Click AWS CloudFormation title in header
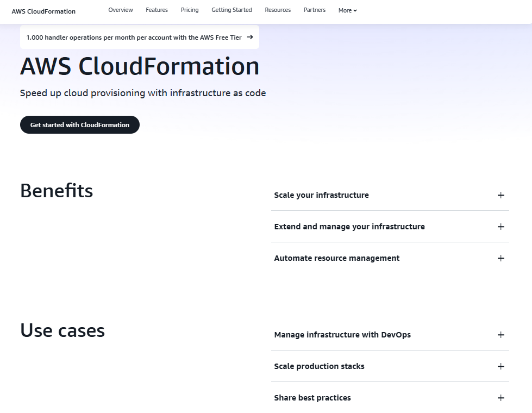The image size is (532, 413). (43, 11)
